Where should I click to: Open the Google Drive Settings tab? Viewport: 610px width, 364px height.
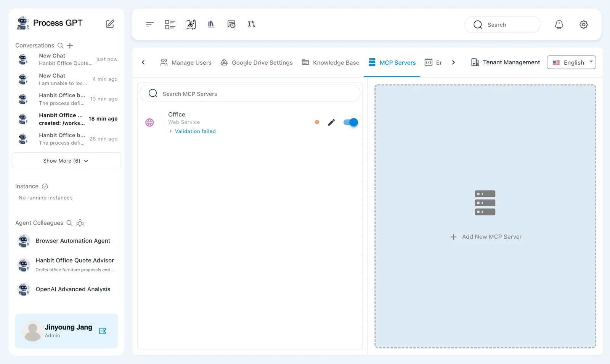[257, 62]
